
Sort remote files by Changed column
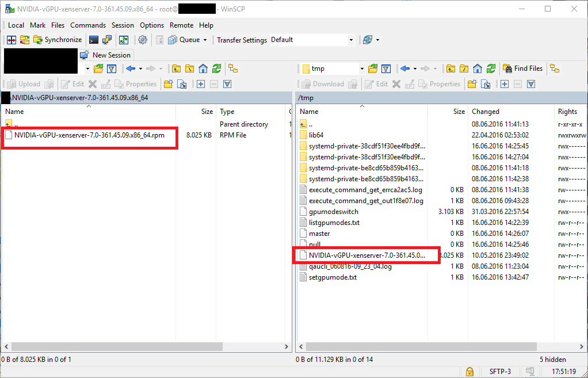(486, 112)
